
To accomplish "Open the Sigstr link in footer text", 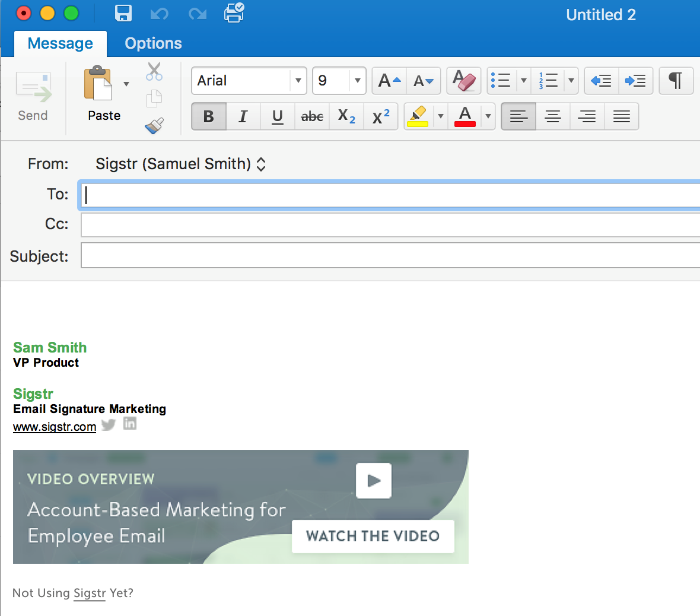I will pyautogui.click(x=90, y=593).
